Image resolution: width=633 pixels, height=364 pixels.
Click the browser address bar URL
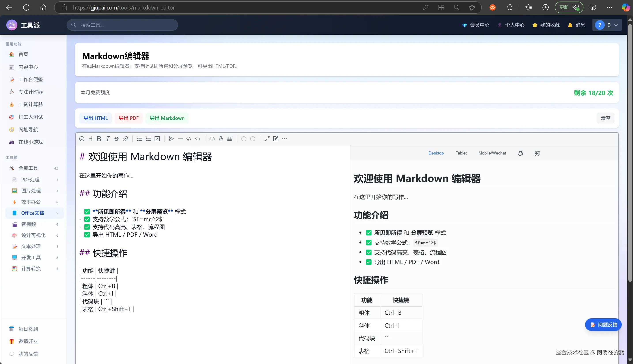tap(124, 8)
